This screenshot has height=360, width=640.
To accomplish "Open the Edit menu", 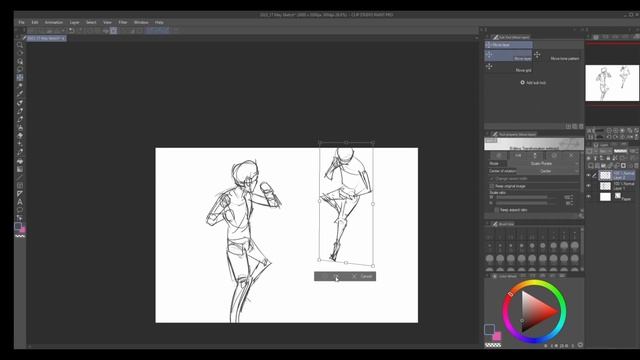I will click(35, 22).
